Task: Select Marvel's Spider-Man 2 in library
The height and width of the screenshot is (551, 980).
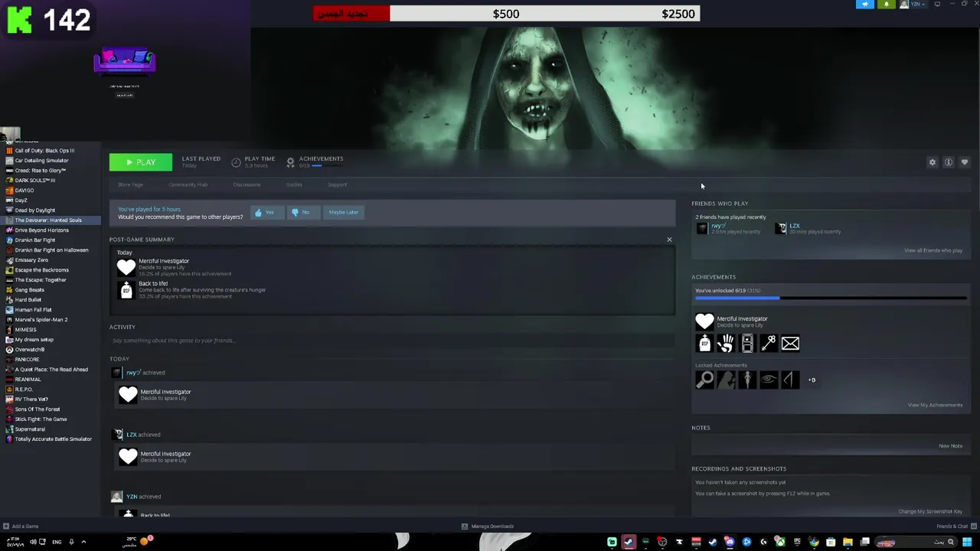Action: pyautogui.click(x=41, y=320)
